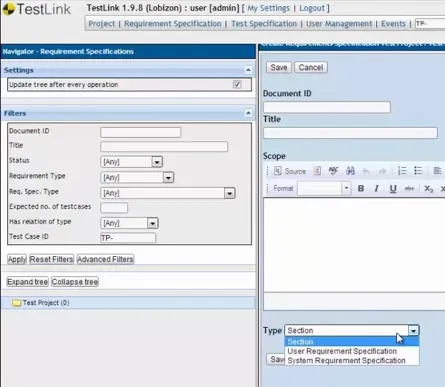Apply Bold formatting
Screen dimensions: 445x387
point(361,189)
